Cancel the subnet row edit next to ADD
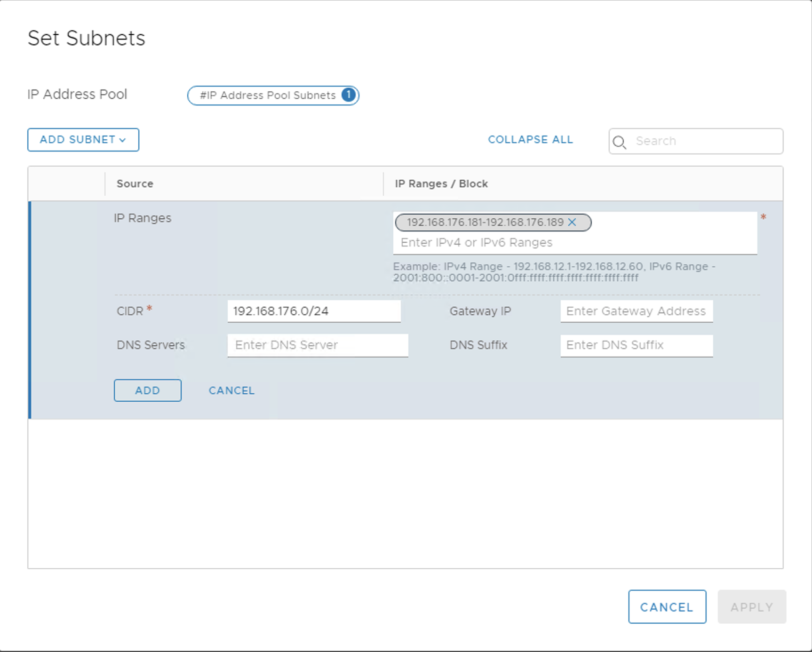This screenshot has width=812, height=652. [x=231, y=390]
